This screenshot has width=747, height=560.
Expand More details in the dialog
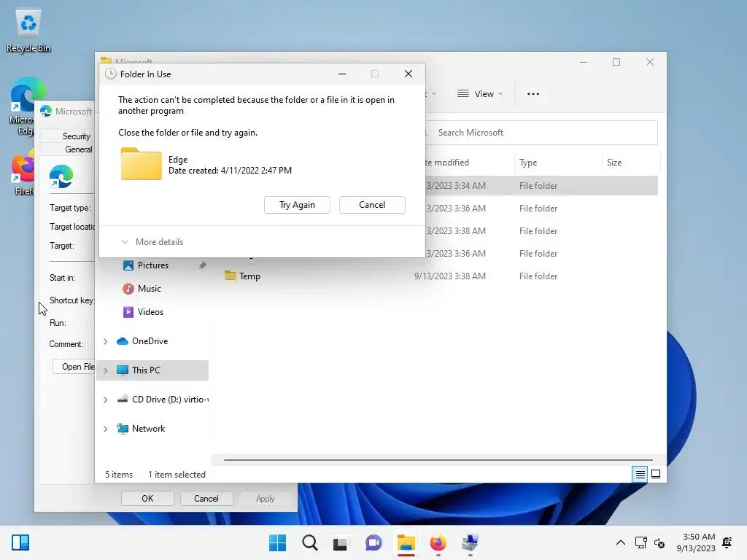click(x=152, y=242)
